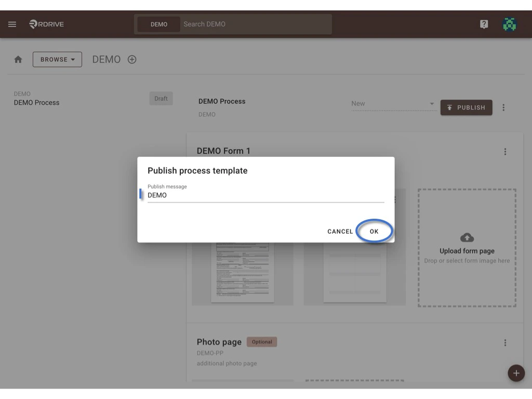Navigate home using the house icon

[x=18, y=59]
